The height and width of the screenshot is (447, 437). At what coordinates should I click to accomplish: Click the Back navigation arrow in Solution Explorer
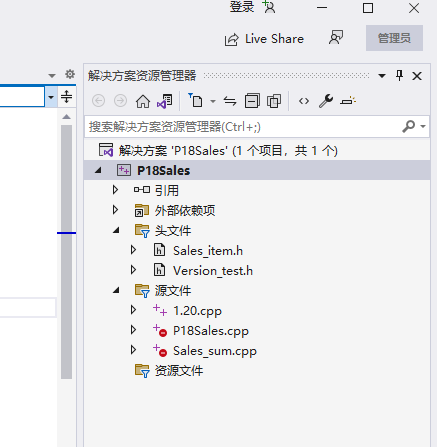[x=98, y=101]
